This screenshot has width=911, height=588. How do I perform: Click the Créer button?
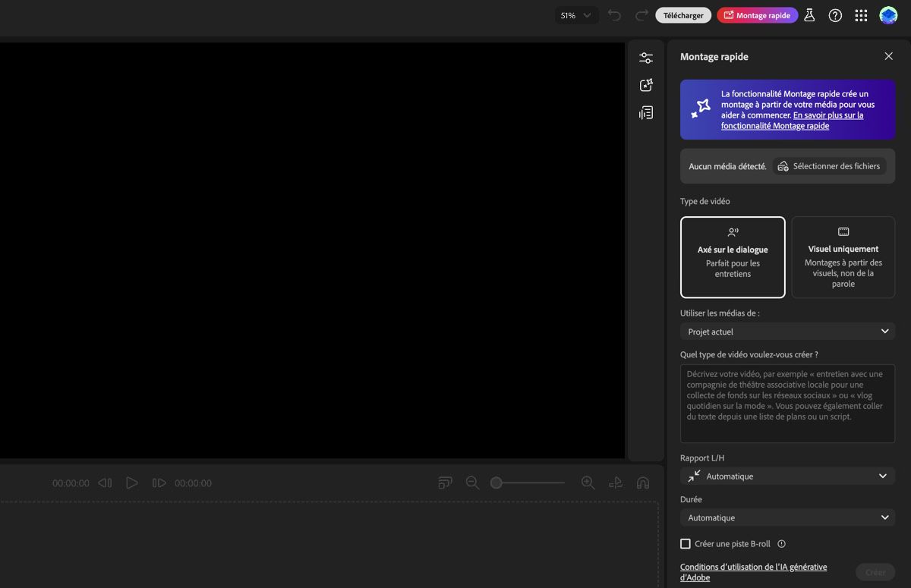[875, 572]
